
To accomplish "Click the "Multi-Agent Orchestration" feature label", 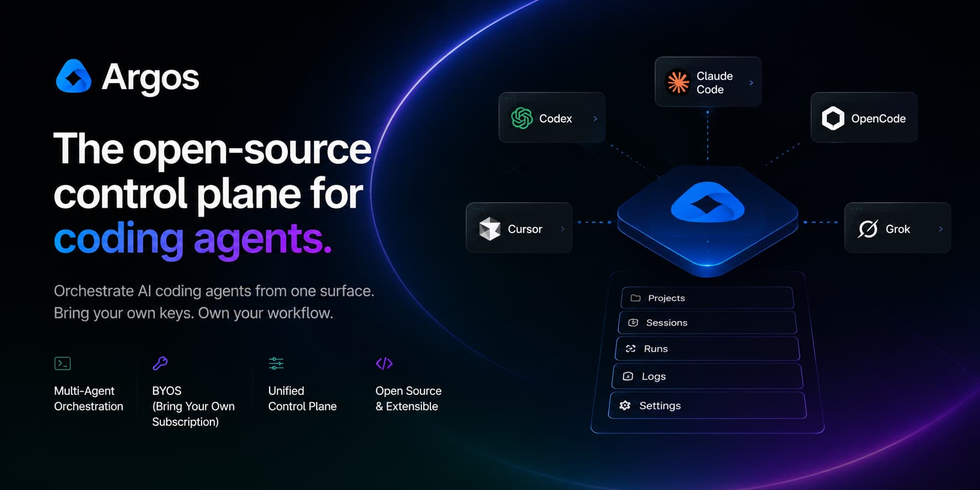I will tap(88, 398).
